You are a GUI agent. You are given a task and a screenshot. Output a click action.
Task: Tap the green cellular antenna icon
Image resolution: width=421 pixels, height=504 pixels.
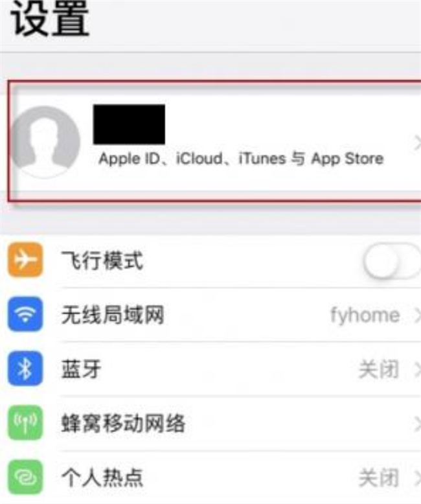pos(25,422)
